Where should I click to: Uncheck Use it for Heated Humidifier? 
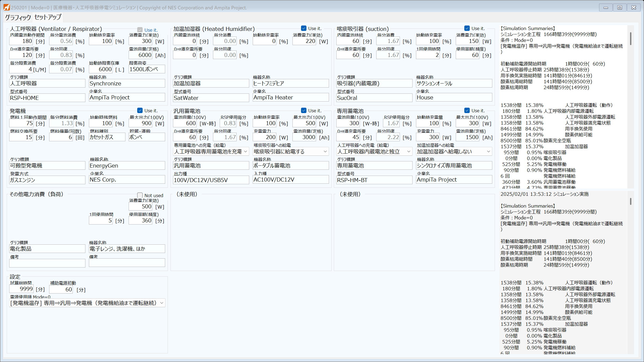point(304,28)
